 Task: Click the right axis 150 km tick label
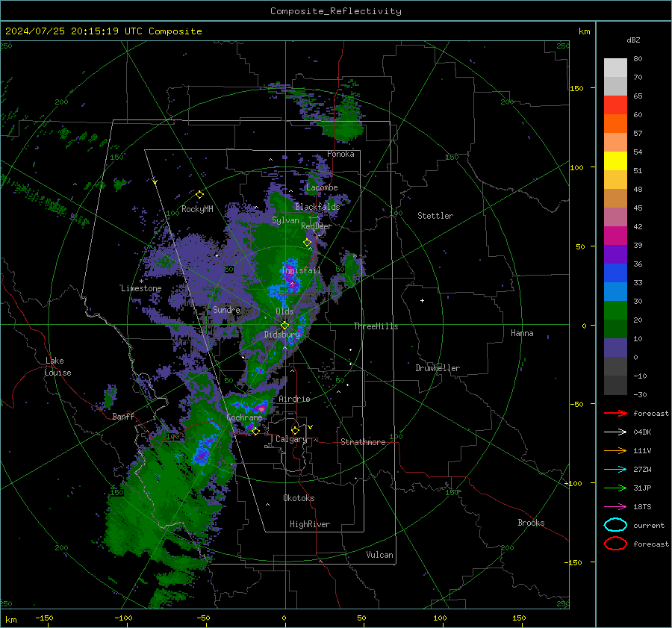(576, 88)
